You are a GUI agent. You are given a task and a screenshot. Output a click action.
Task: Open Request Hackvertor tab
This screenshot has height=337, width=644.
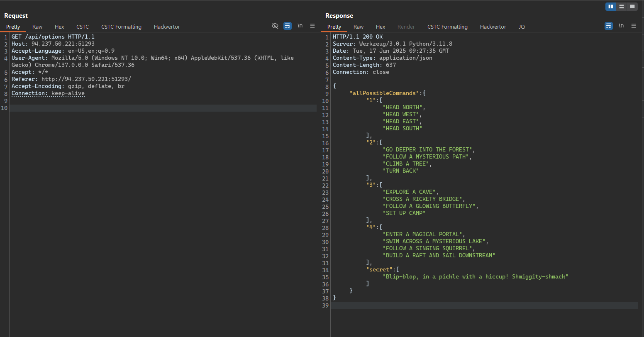pyautogui.click(x=167, y=27)
